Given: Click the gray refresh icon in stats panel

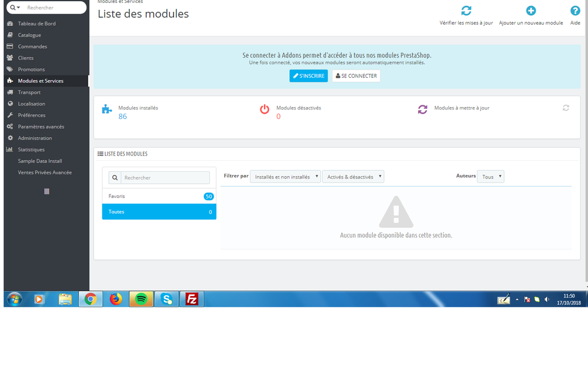Looking at the screenshot, I should pos(566,108).
